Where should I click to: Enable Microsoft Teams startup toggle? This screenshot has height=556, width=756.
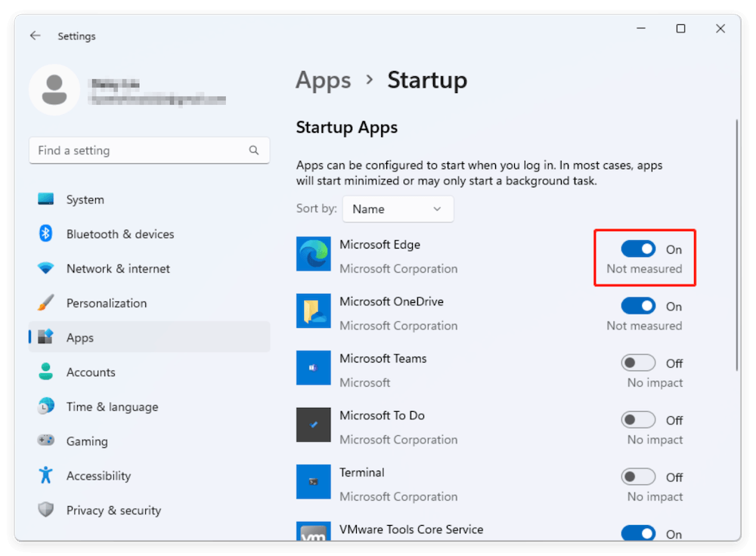coord(638,363)
